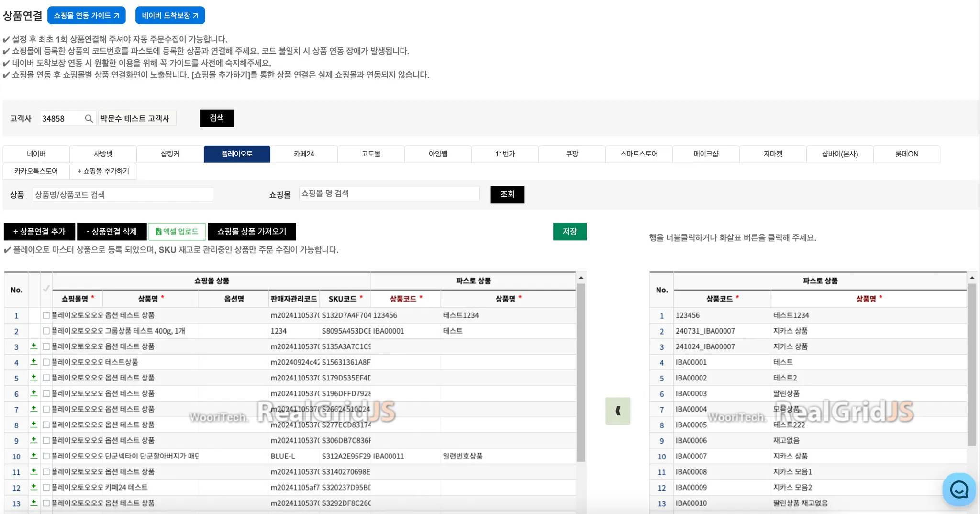Open the 쇼핑몰 연동 가이드 link
The width and height of the screenshot is (980, 514).
[87, 15]
